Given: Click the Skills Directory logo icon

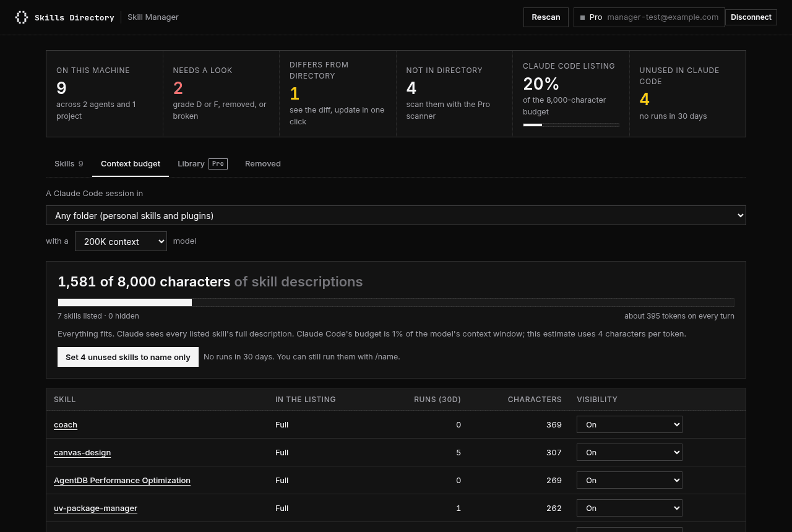Looking at the screenshot, I should pyautogui.click(x=22, y=17).
